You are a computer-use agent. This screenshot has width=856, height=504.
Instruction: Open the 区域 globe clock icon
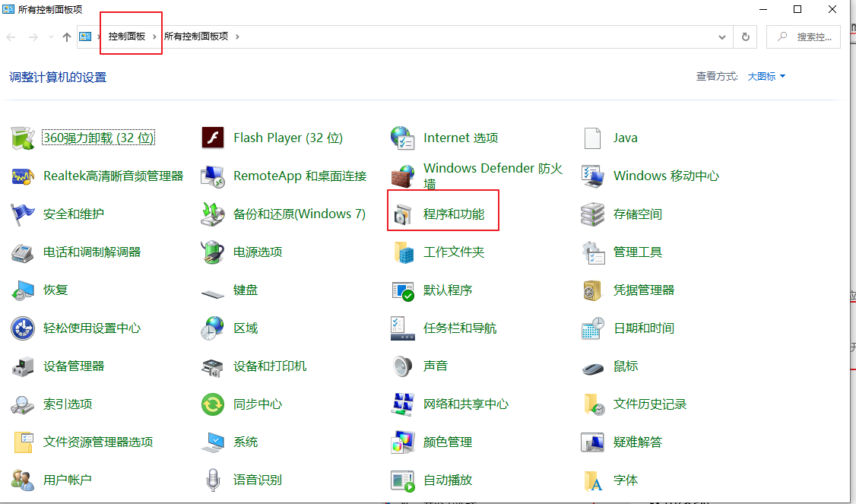coord(213,328)
